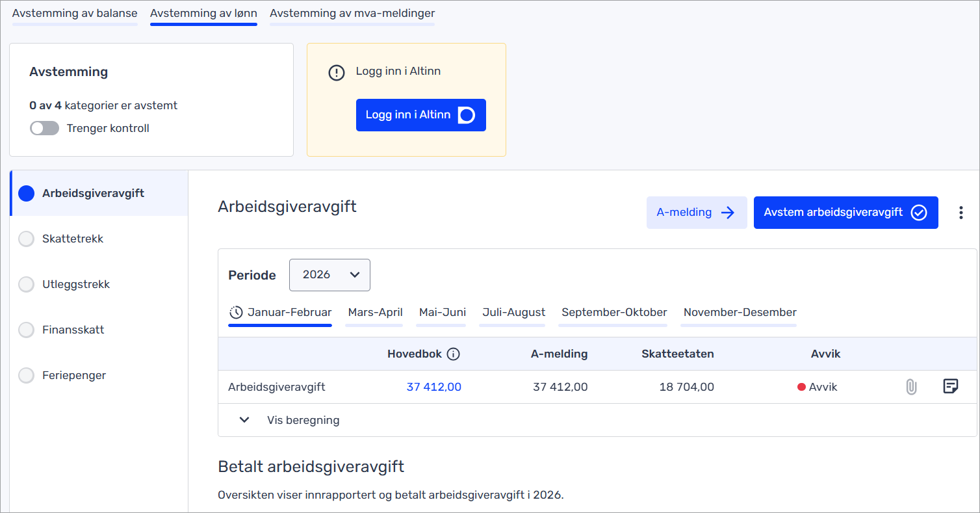
Task: Toggle the Trenger kontroll switch
Action: (44, 129)
